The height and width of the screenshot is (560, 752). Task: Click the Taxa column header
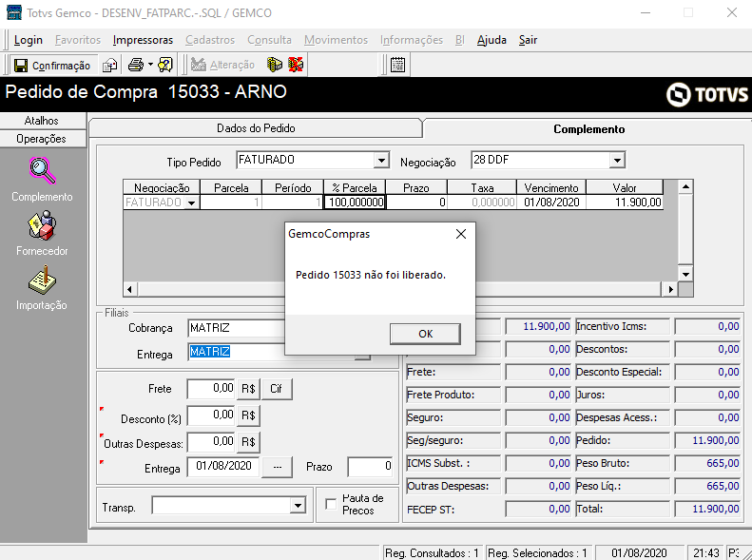click(482, 187)
